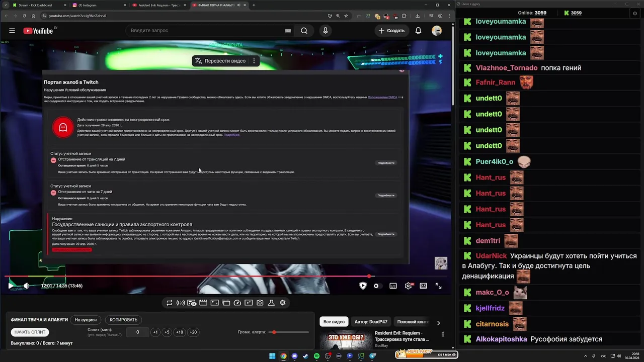
Task: Add +1 minute to split
Action: (x=155, y=332)
